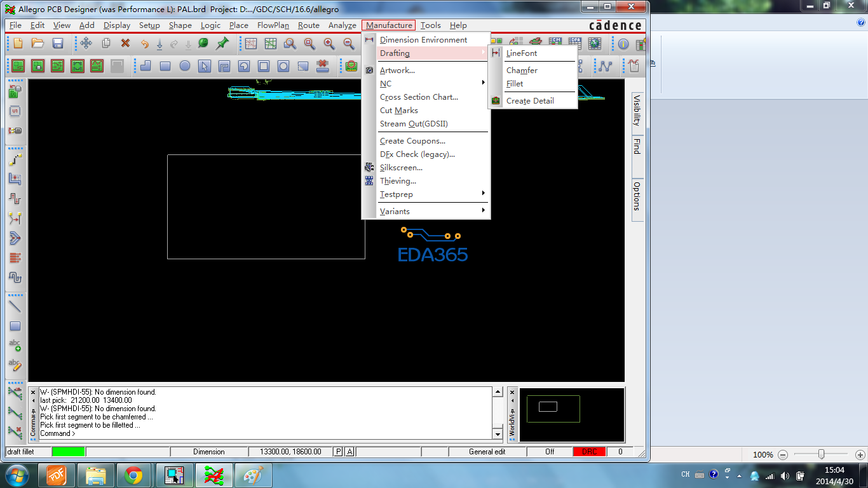Open a design with the folder icon
The width and height of the screenshot is (868, 488).
(37, 43)
